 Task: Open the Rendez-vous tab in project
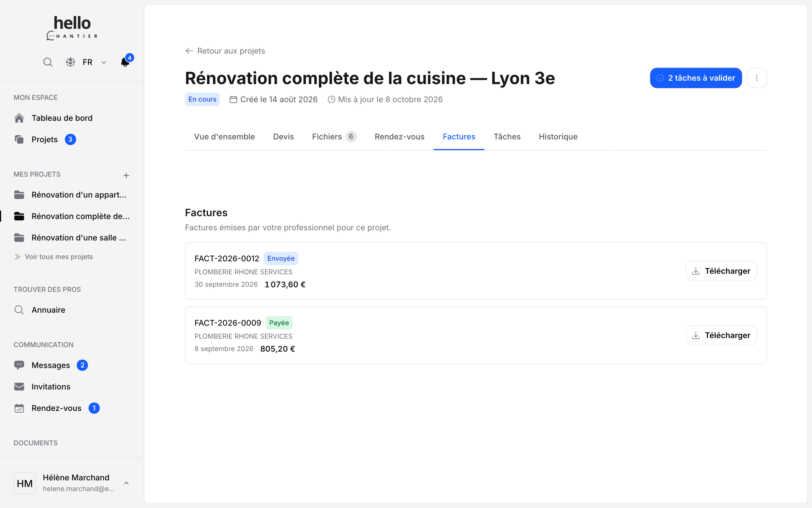coord(400,137)
